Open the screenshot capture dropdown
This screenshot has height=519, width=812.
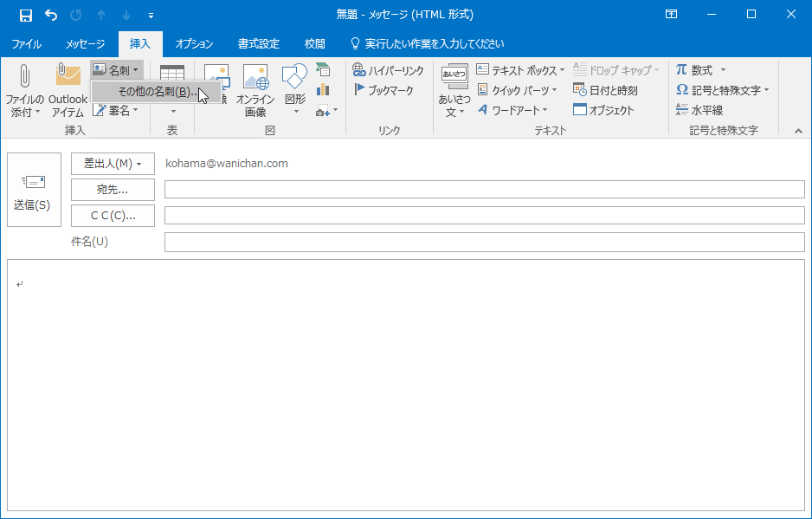coord(326,110)
